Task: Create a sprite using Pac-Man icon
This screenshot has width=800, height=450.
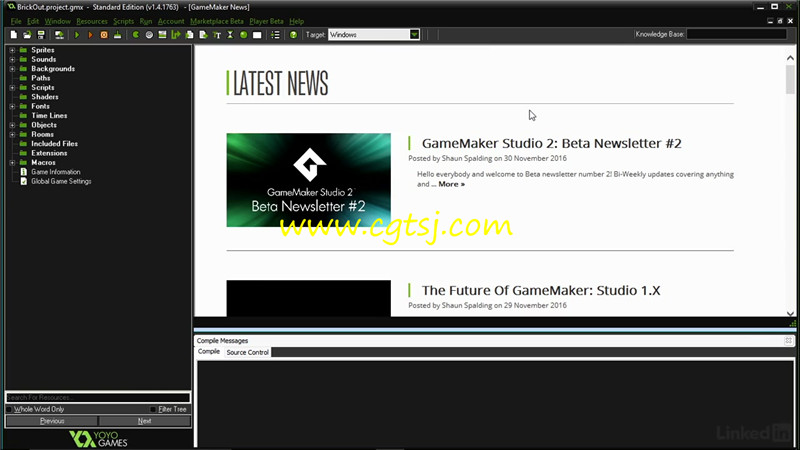Action: pyautogui.click(x=136, y=35)
